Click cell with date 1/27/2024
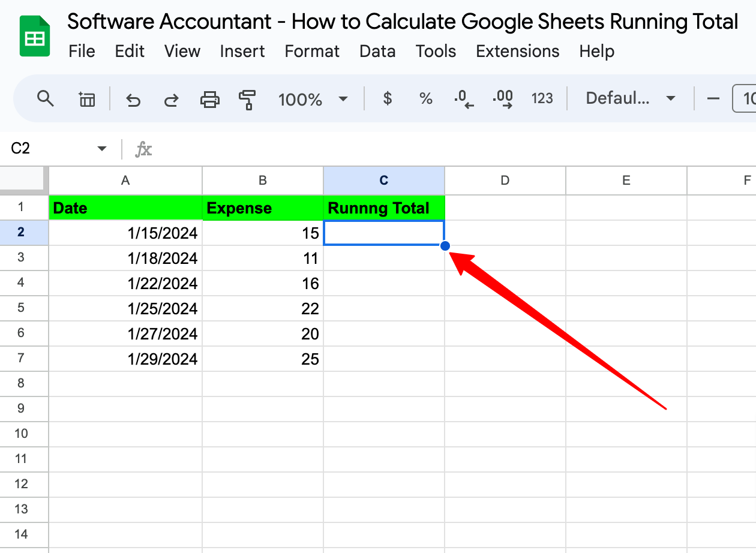 pos(125,333)
